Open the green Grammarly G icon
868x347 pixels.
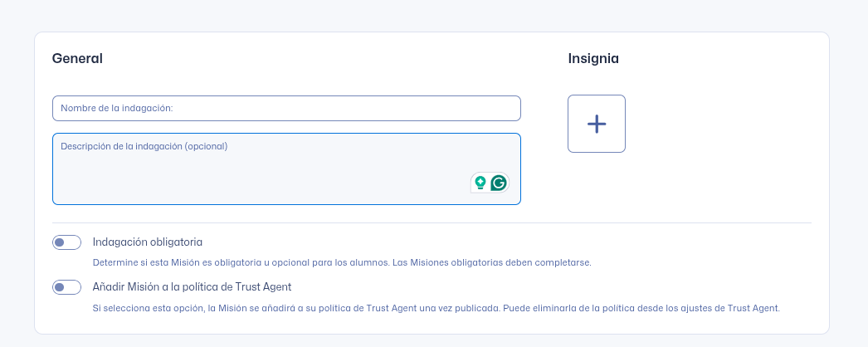pyautogui.click(x=499, y=183)
